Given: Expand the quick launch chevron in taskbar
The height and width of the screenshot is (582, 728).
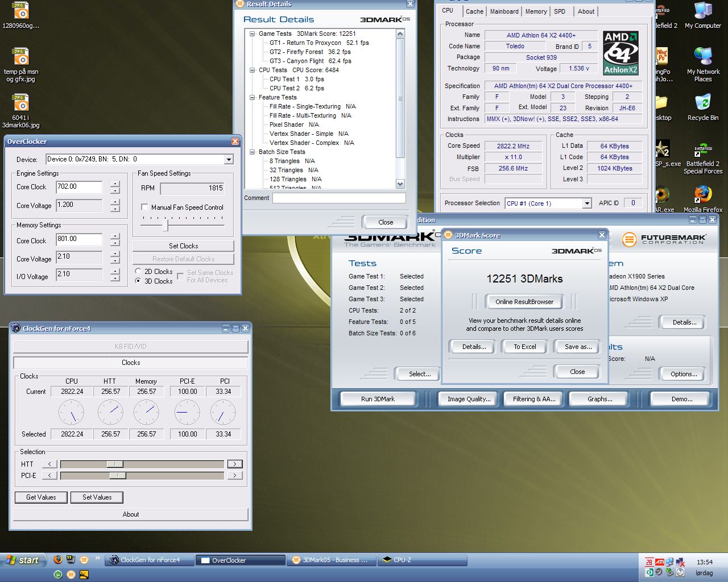Looking at the screenshot, I should (97, 559).
